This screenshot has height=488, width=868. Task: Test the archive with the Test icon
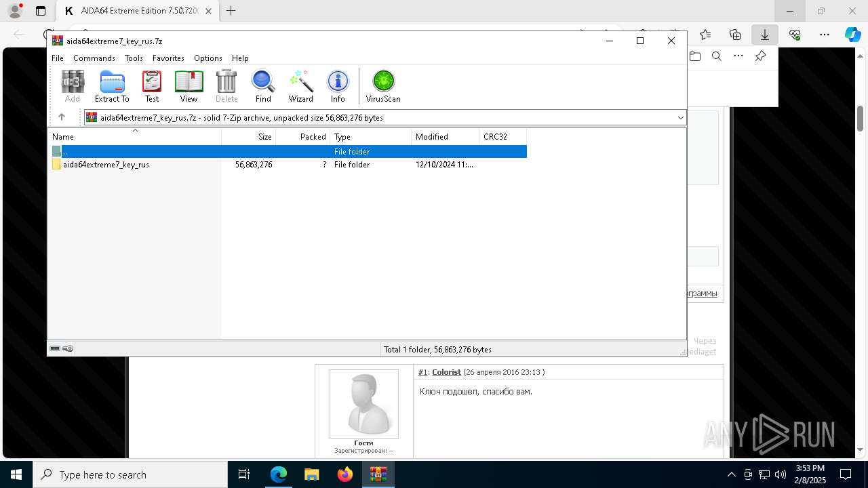152,86
